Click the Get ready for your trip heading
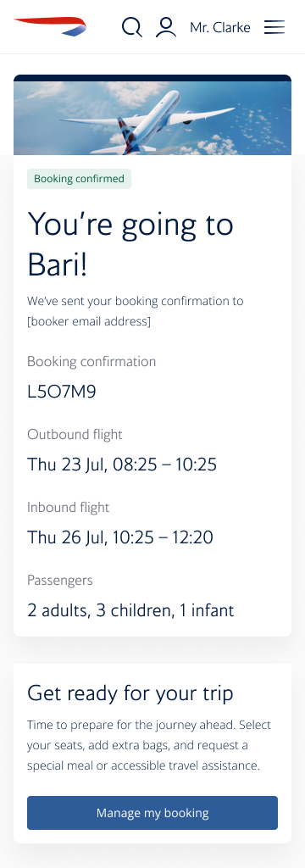The width and height of the screenshot is (305, 868). [x=130, y=693]
